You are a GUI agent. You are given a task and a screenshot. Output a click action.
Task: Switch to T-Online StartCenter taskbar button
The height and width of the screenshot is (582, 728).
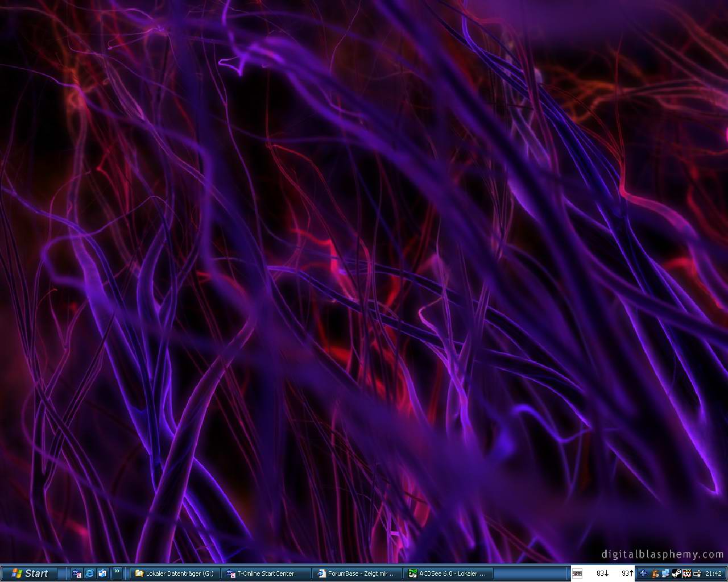266,573
